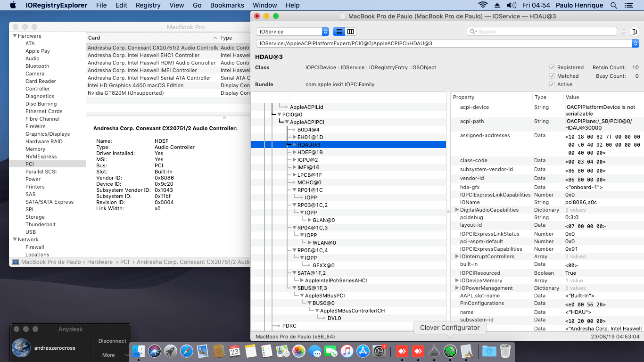Open the Window menu
Screen dimensions: 644x362
(265, 5)
